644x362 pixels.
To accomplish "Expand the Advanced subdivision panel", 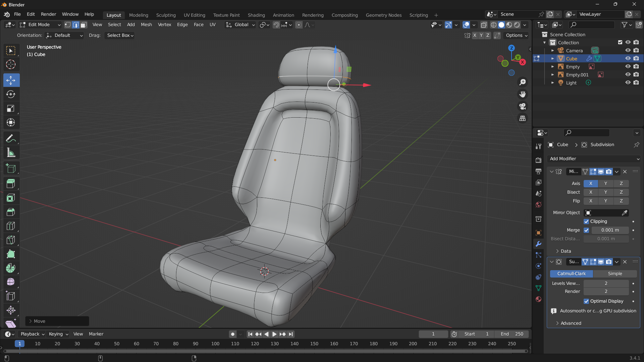I will (x=570, y=323).
